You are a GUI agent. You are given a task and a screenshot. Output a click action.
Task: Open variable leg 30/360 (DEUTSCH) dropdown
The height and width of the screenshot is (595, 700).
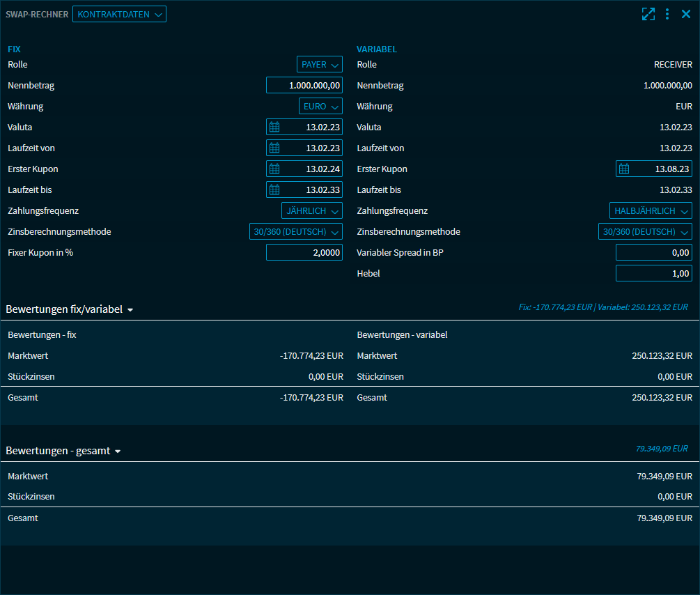(645, 232)
